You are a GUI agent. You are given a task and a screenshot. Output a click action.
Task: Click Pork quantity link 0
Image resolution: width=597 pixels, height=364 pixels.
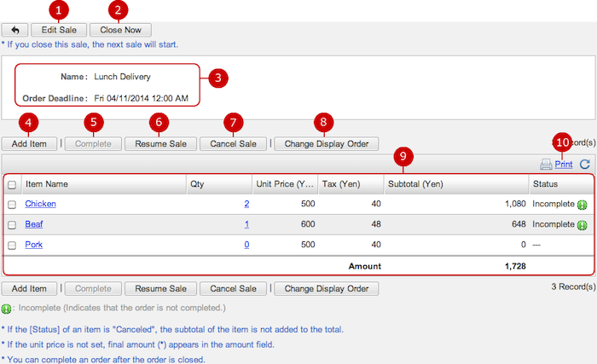coord(246,245)
